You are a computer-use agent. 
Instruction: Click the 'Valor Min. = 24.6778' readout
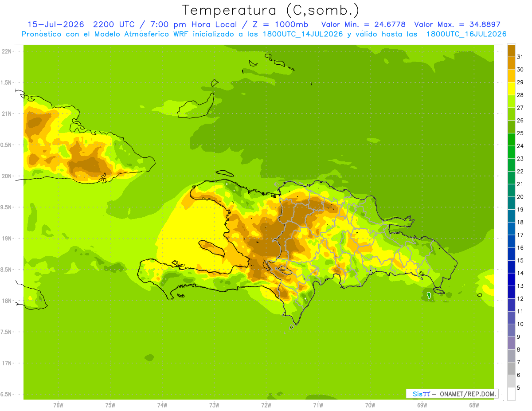coord(363,24)
